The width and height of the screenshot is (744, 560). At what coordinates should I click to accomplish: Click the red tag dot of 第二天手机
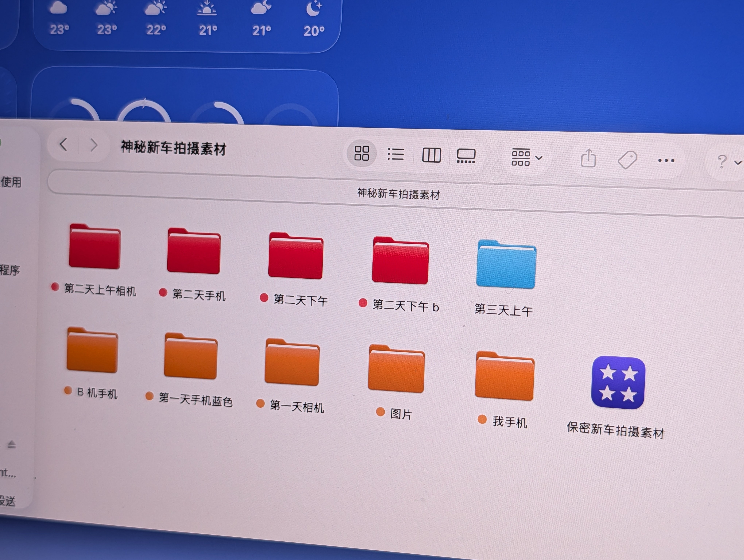[x=163, y=292]
